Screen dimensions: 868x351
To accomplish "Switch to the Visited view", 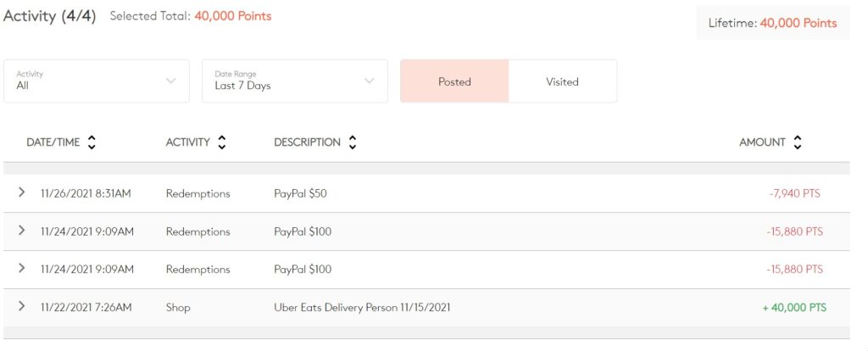I will tap(562, 81).
